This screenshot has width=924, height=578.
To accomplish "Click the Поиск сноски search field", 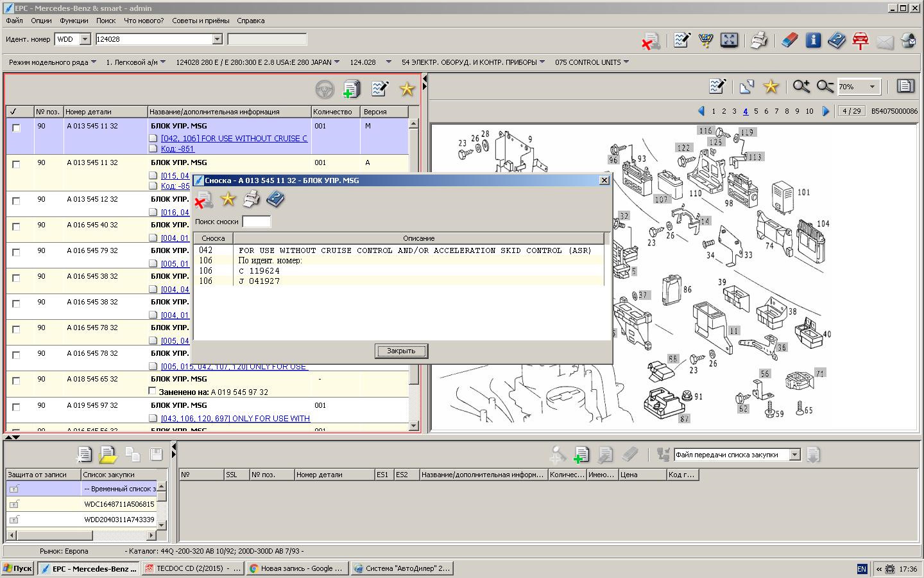I will click(256, 222).
